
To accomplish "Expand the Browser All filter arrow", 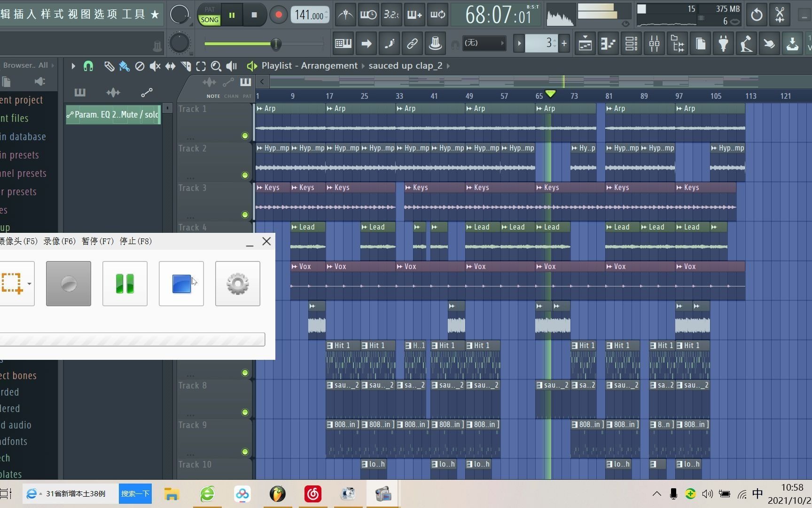I will pos(53,65).
